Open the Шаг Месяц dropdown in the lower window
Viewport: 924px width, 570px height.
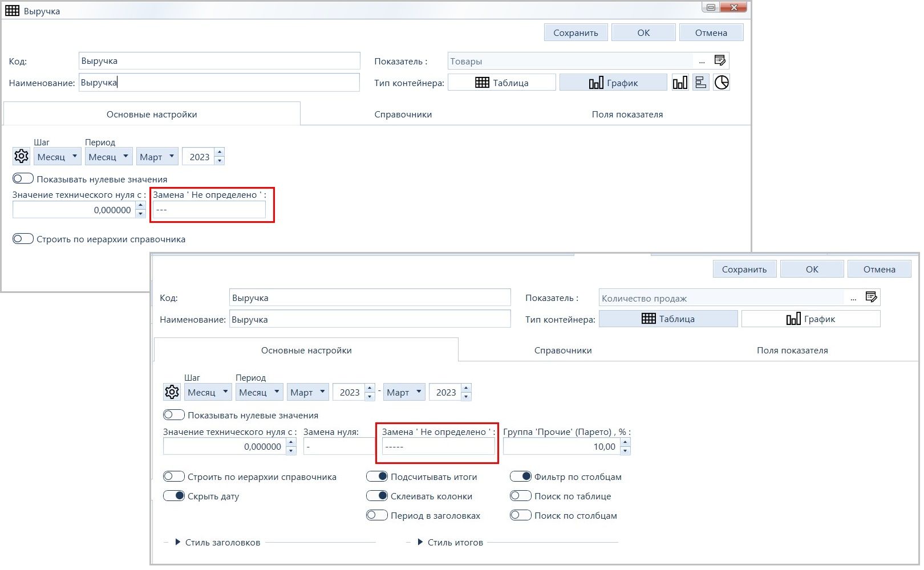tap(208, 392)
